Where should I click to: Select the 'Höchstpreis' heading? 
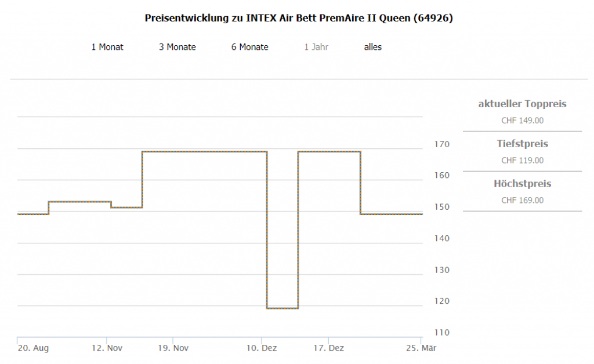tap(522, 184)
